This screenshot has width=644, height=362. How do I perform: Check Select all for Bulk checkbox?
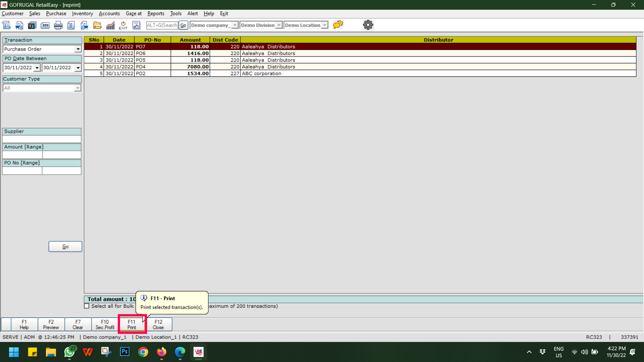[x=87, y=306]
